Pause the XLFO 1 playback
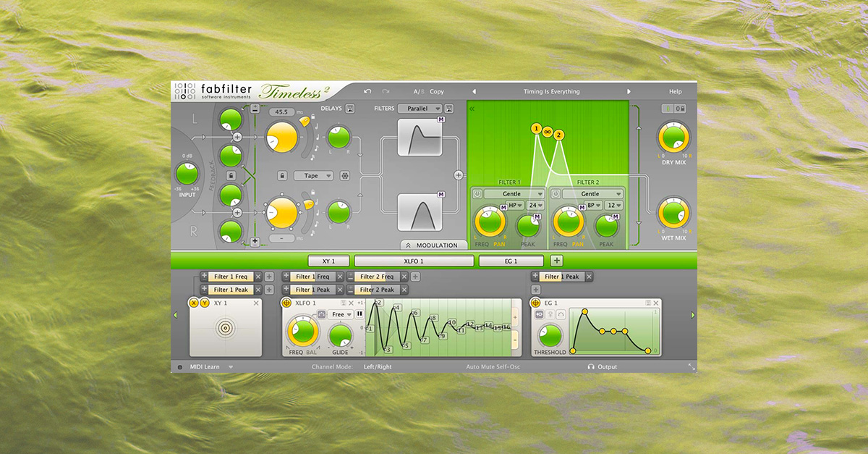The width and height of the screenshot is (868, 454). [x=359, y=314]
